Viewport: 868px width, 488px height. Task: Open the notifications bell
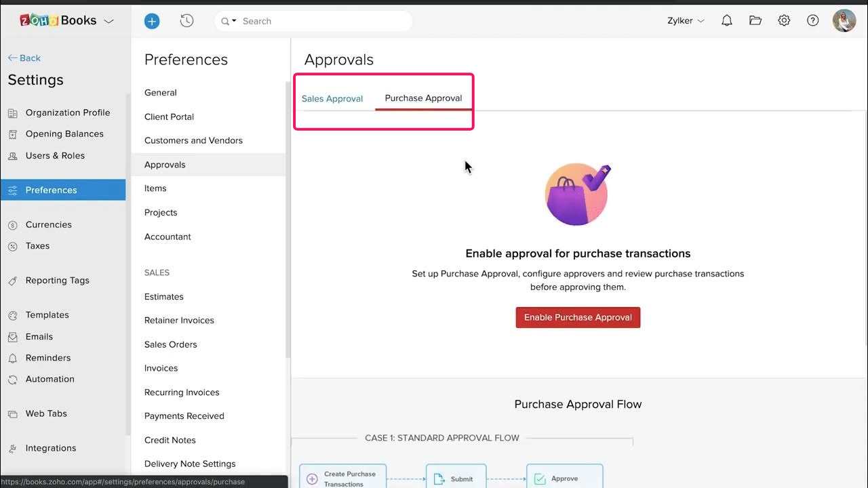tap(726, 20)
